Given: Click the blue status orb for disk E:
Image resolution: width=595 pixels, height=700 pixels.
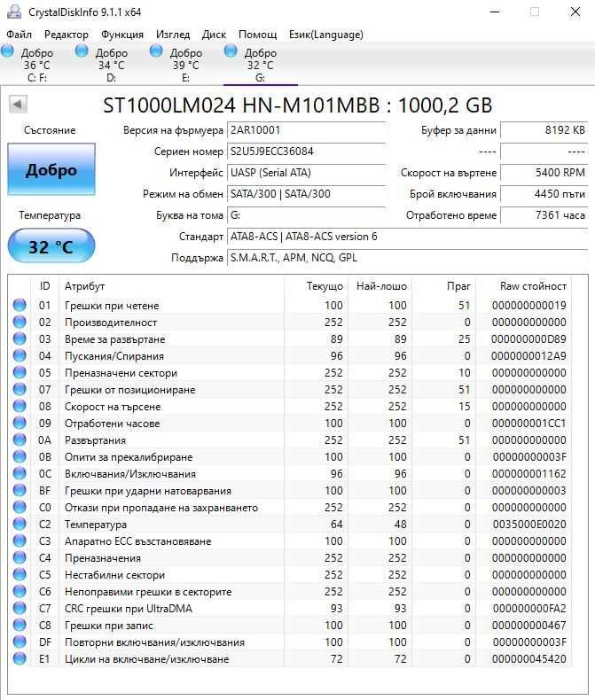Looking at the screenshot, I should [x=156, y=51].
